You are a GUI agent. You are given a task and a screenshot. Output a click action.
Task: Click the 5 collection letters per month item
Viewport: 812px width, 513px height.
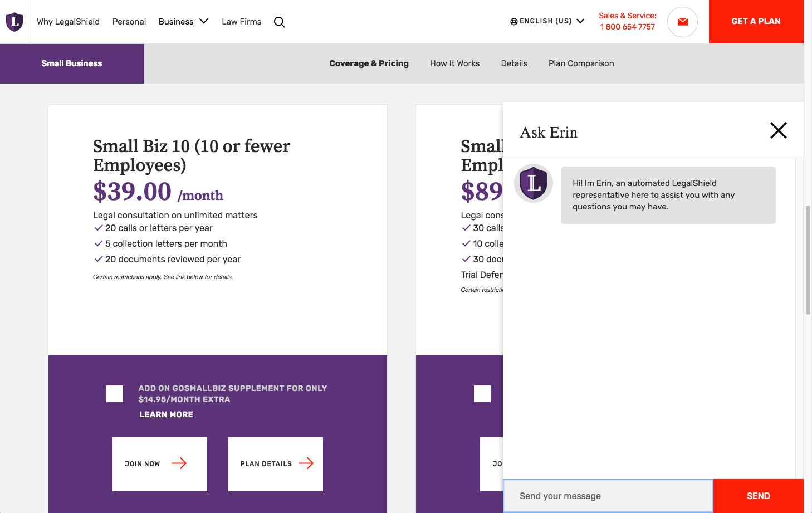tap(166, 244)
